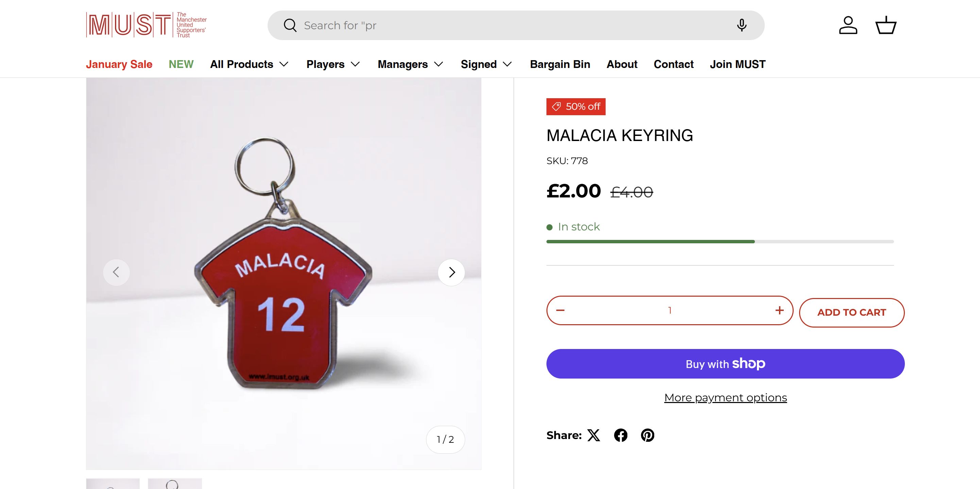Decrease quantity with minus button

coord(560,310)
